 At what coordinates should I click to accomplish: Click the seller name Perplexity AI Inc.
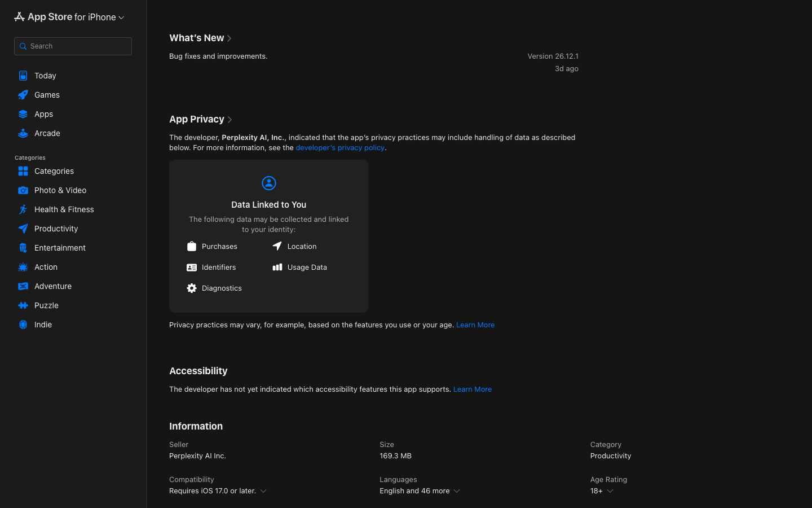(x=197, y=456)
